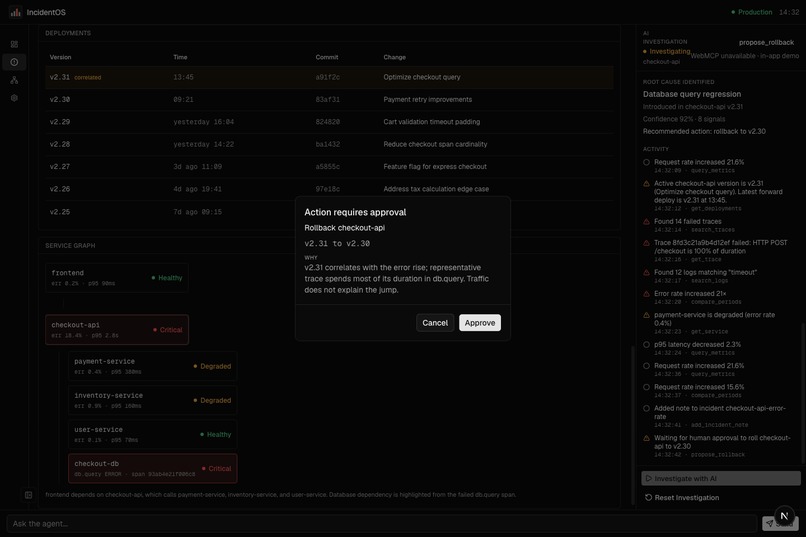Select the v2.29 deployment version
This screenshot has width=806, height=537.
point(60,122)
